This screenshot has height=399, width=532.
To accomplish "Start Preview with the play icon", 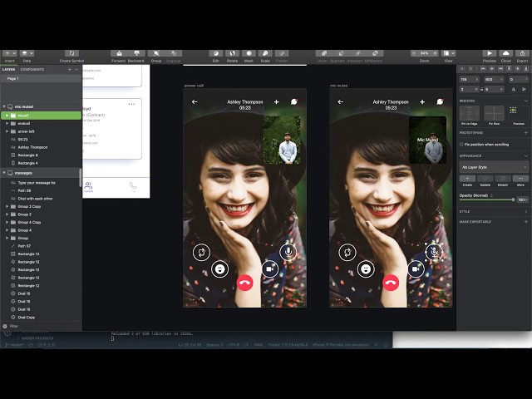I will (x=490, y=53).
